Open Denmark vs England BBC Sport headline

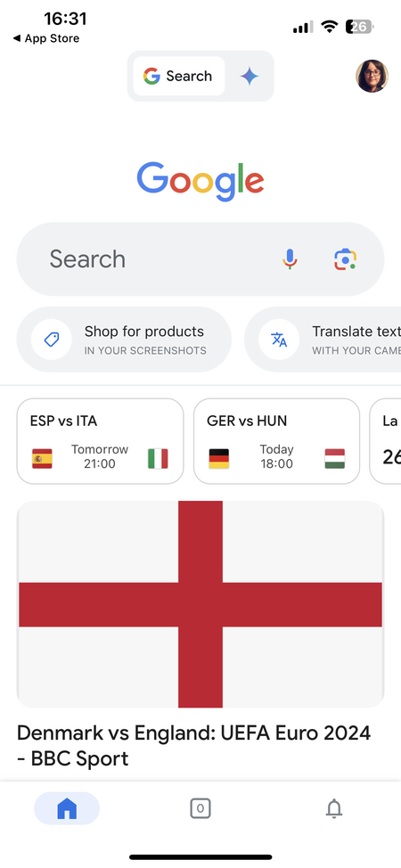[194, 745]
